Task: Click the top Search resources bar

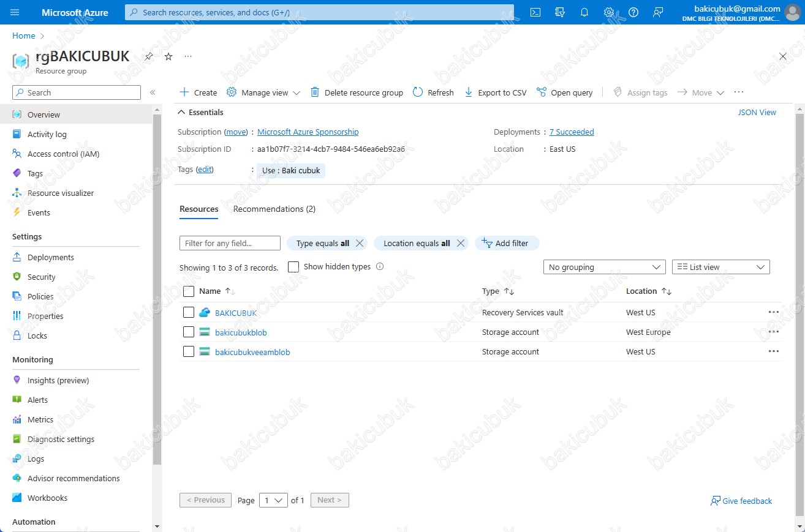Action: (x=319, y=12)
